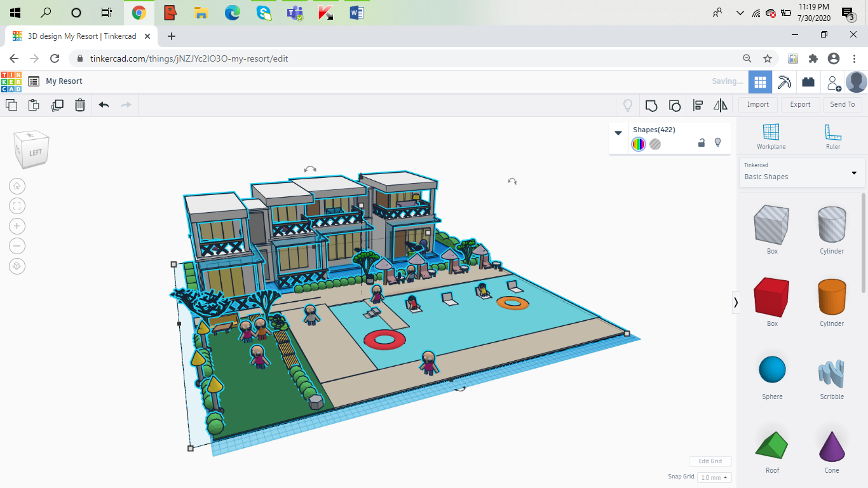Show all hidden shapes with toolbar lightbulb
868x488 pixels.
coord(628,105)
